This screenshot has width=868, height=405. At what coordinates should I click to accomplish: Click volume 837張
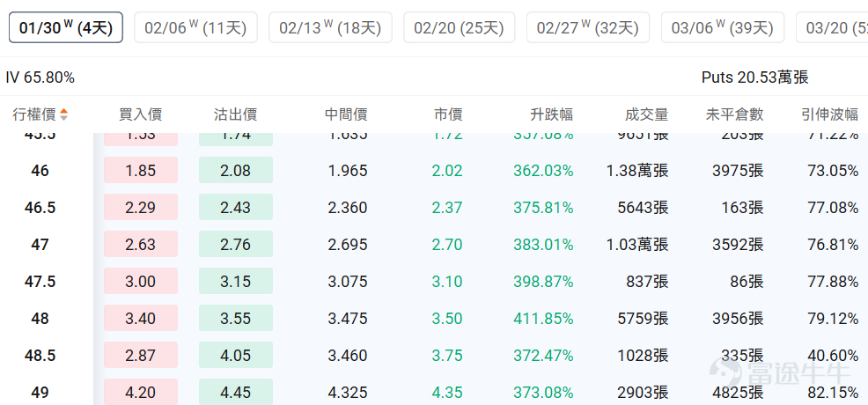(x=648, y=282)
